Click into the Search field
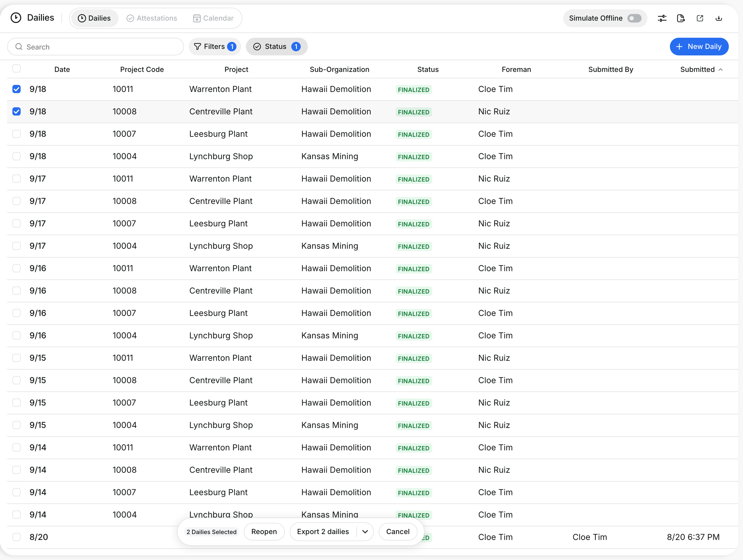743x560 pixels. pyautogui.click(x=96, y=47)
